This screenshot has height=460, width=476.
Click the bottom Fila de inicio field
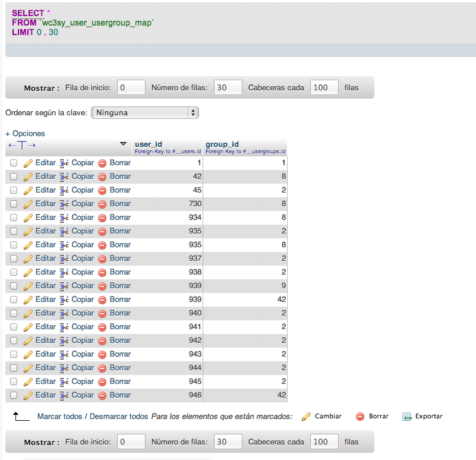(x=131, y=442)
